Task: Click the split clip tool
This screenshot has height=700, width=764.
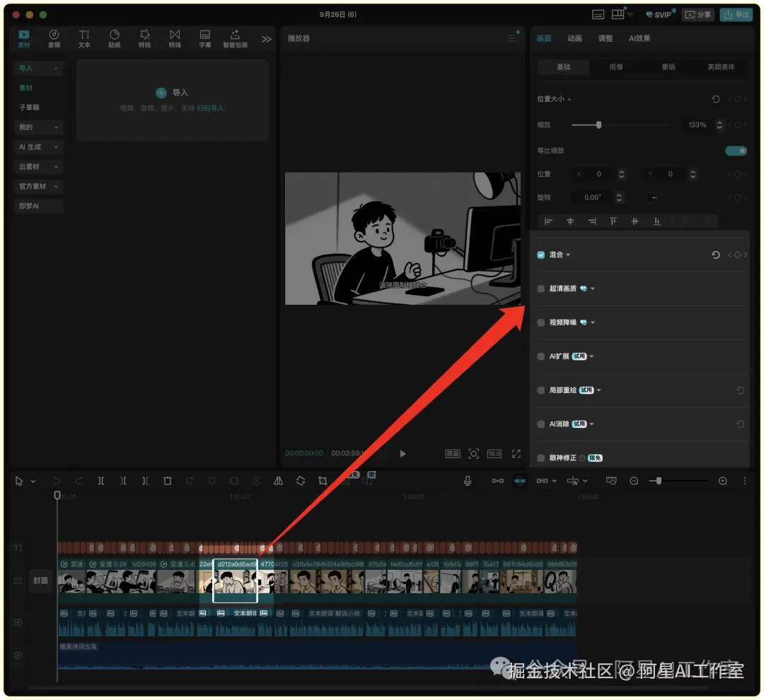Action: [101, 481]
